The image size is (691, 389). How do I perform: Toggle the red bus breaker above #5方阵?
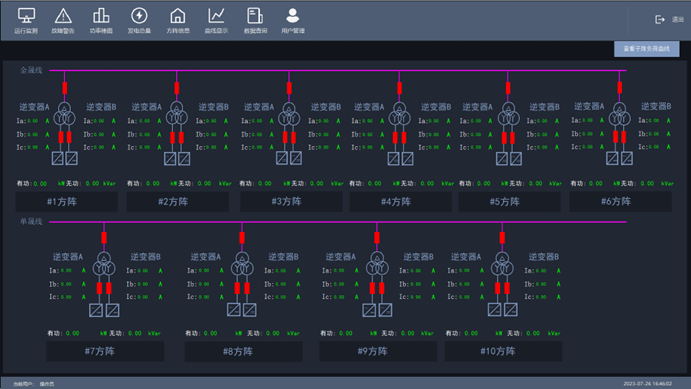pyautogui.click(x=508, y=88)
